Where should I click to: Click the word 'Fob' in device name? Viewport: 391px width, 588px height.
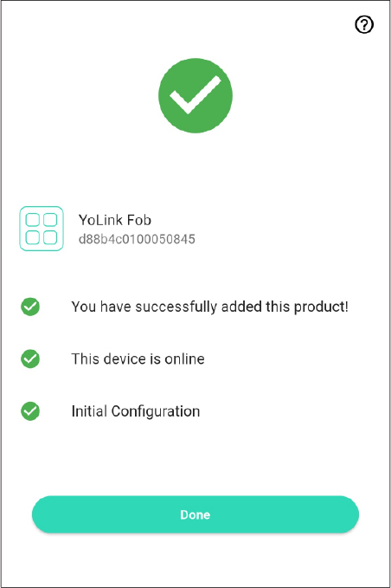click(139, 220)
